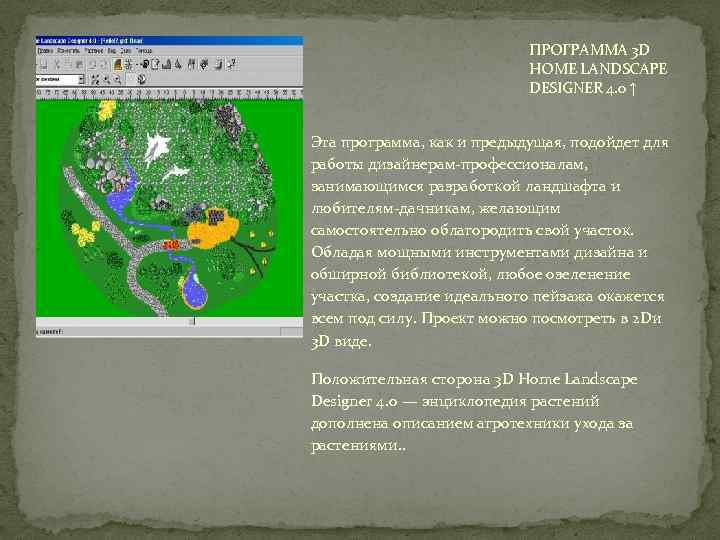Click the zoom out magnifier icon
Image resolution: width=720 pixels, height=540 pixels.
click(x=117, y=79)
